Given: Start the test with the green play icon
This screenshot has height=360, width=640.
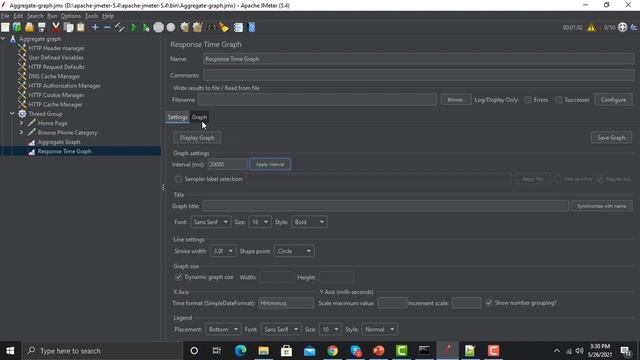Looking at the screenshot, I should (133, 28).
